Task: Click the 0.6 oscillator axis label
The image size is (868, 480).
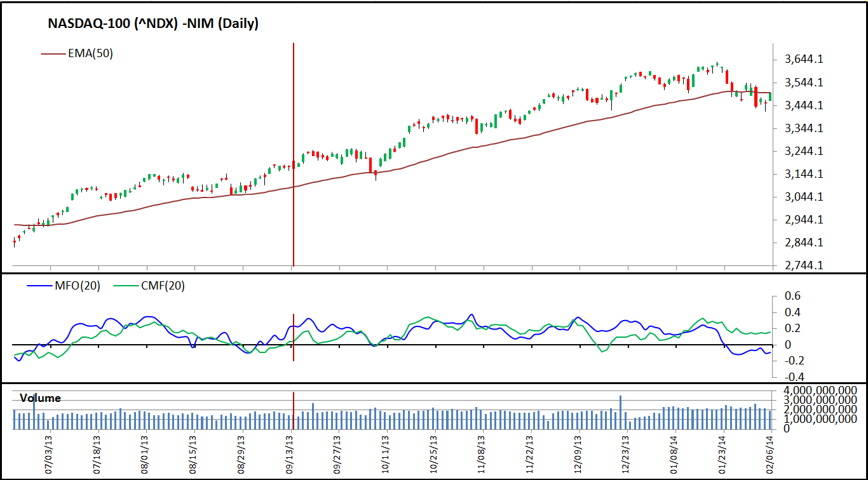Action: [x=792, y=296]
